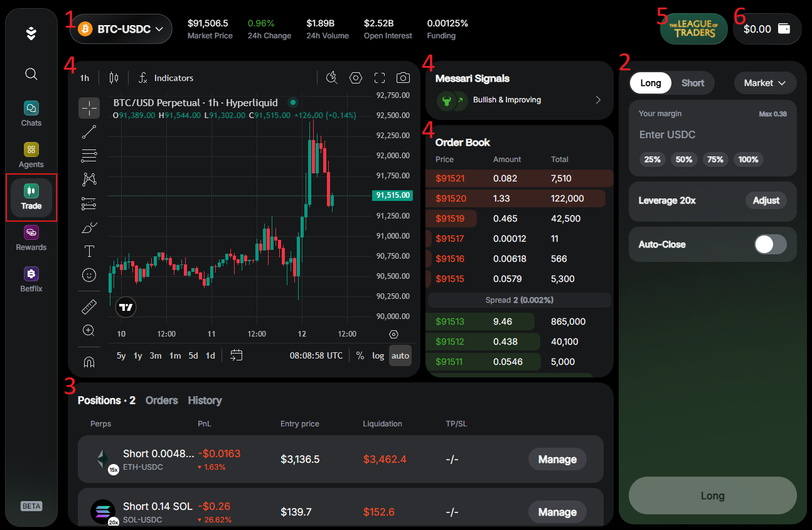This screenshot has width=812, height=530.
Task: Open the History tab
Action: point(205,400)
